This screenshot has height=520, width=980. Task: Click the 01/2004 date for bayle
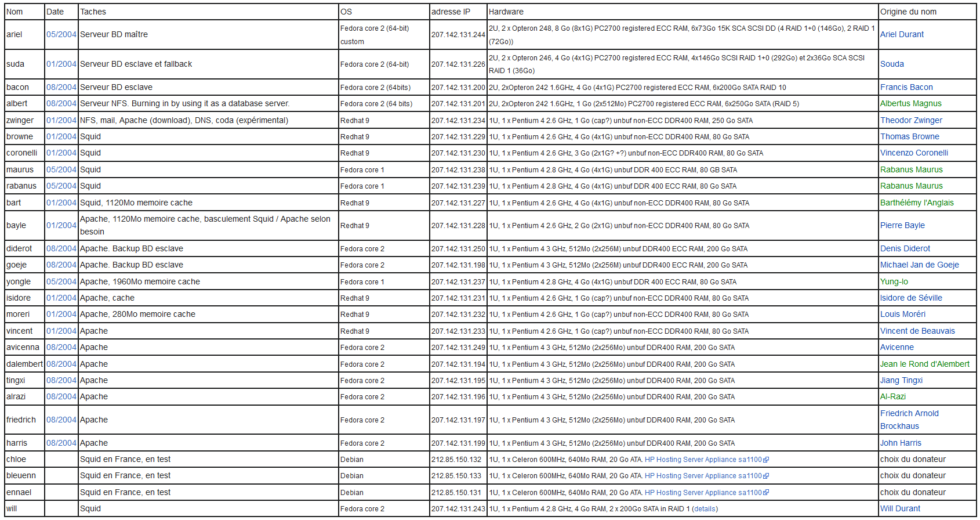(61, 225)
